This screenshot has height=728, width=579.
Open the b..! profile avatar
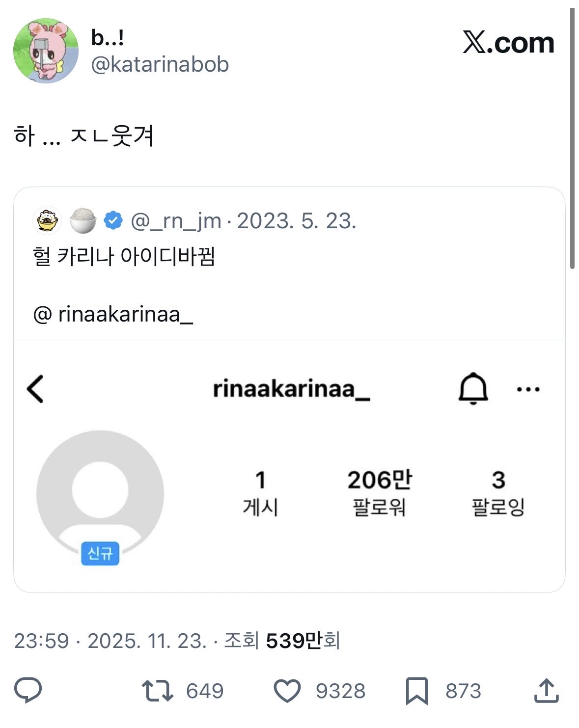(x=46, y=51)
